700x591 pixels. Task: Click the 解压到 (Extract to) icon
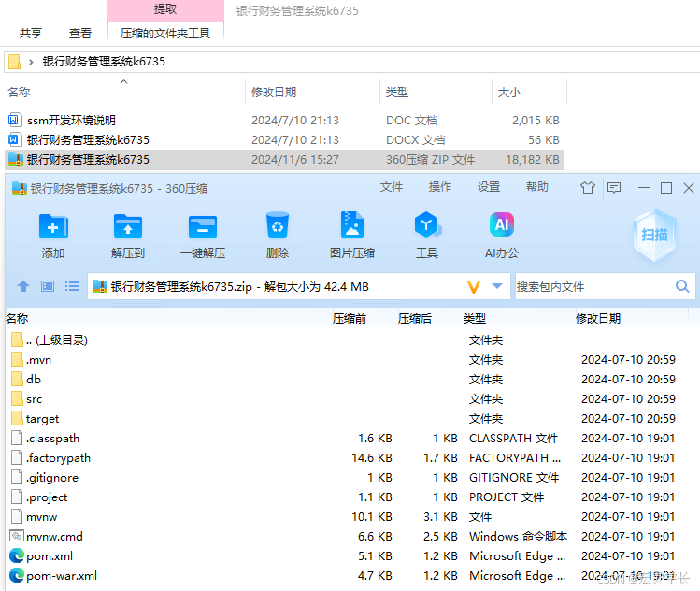point(128,226)
